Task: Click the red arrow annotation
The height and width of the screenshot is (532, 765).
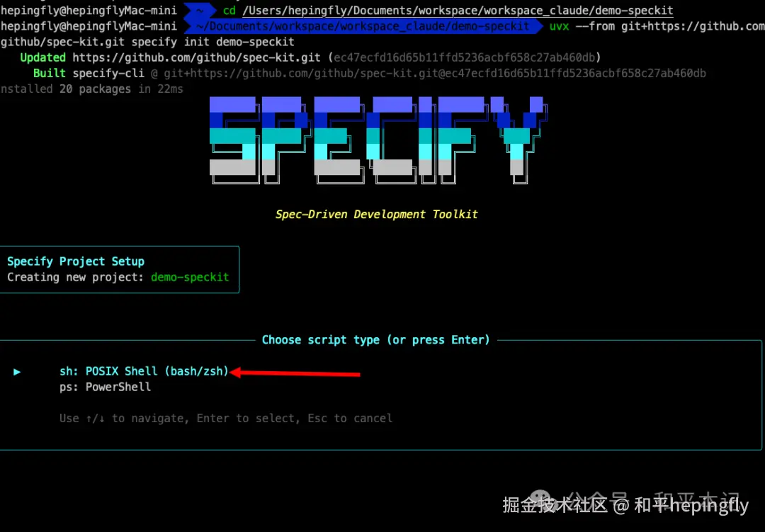Action: (x=295, y=373)
